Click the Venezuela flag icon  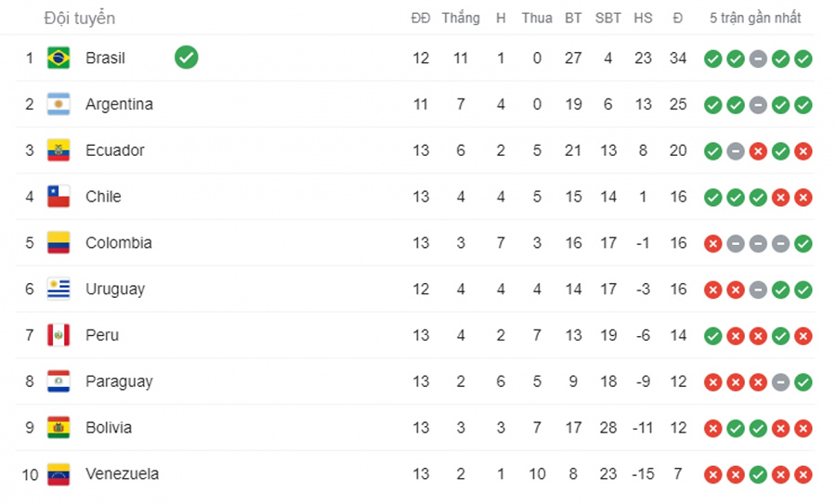click(59, 474)
